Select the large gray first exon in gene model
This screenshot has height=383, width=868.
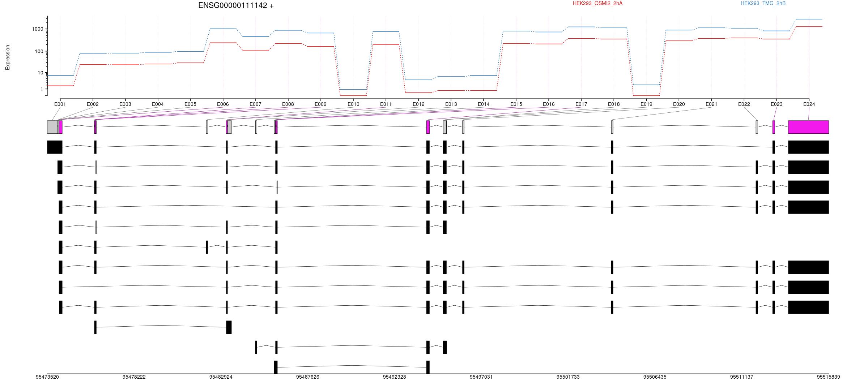click(x=52, y=127)
